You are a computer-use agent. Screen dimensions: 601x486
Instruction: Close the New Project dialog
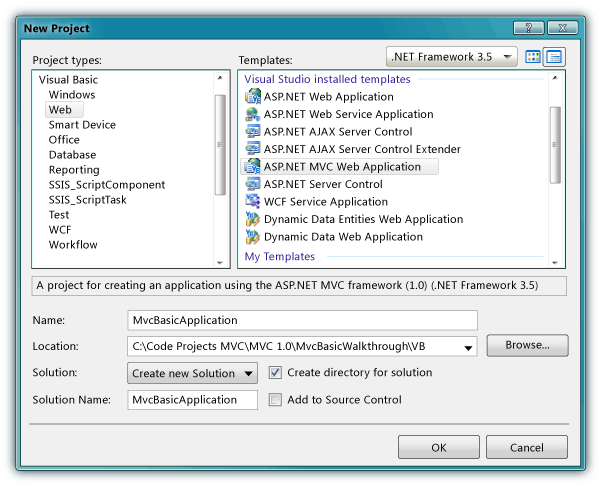point(562,28)
